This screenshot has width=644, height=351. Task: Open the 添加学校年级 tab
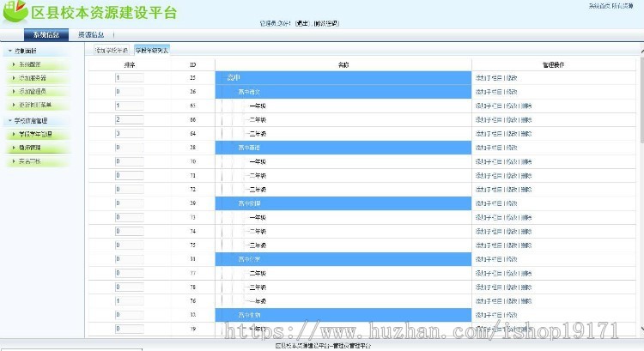pyautogui.click(x=112, y=51)
